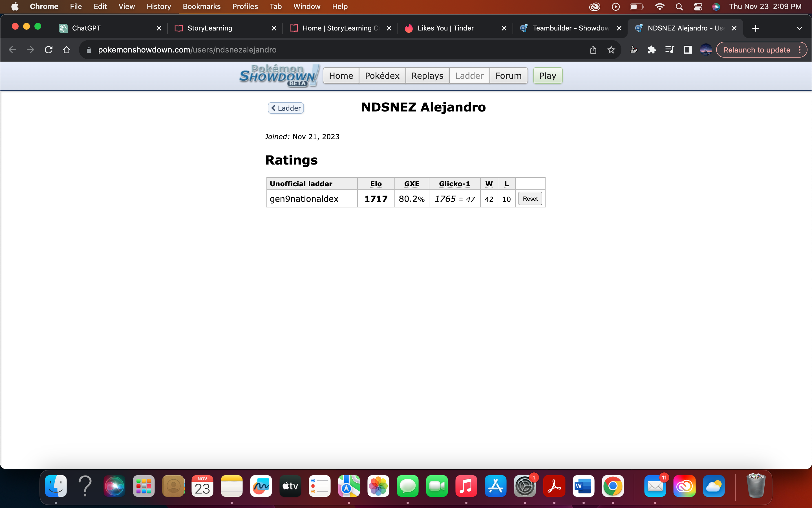Viewport: 812px width, 508px height.
Task: Open Creative Cloud from the dock
Action: coord(685,486)
